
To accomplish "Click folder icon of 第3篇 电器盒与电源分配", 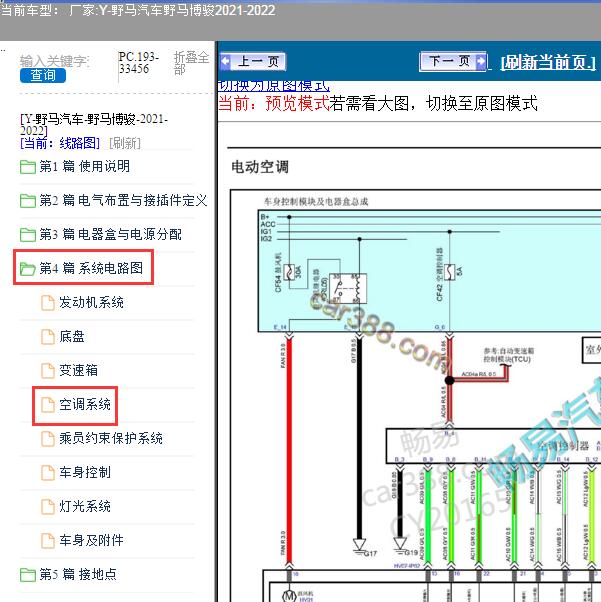I will [28, 235].
